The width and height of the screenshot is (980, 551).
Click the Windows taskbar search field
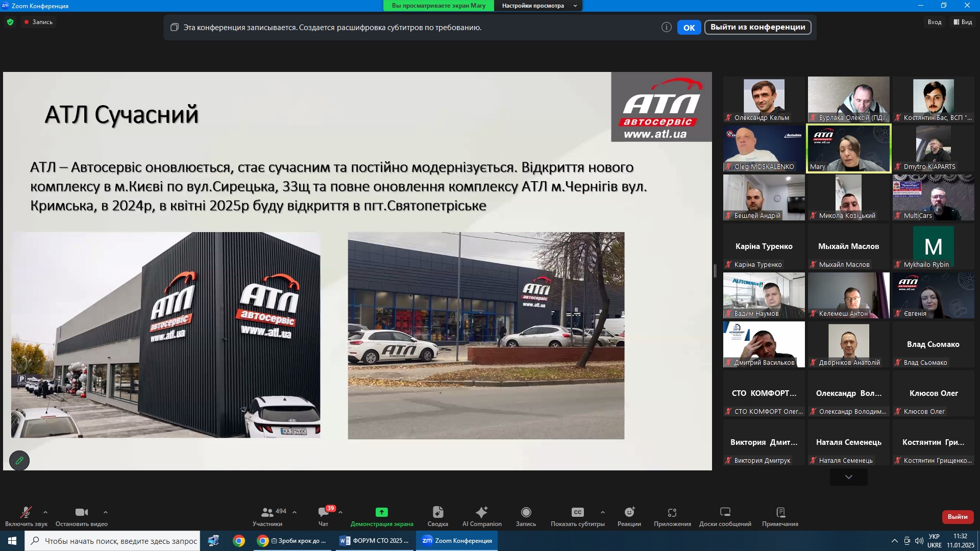[x=112, y=541]
